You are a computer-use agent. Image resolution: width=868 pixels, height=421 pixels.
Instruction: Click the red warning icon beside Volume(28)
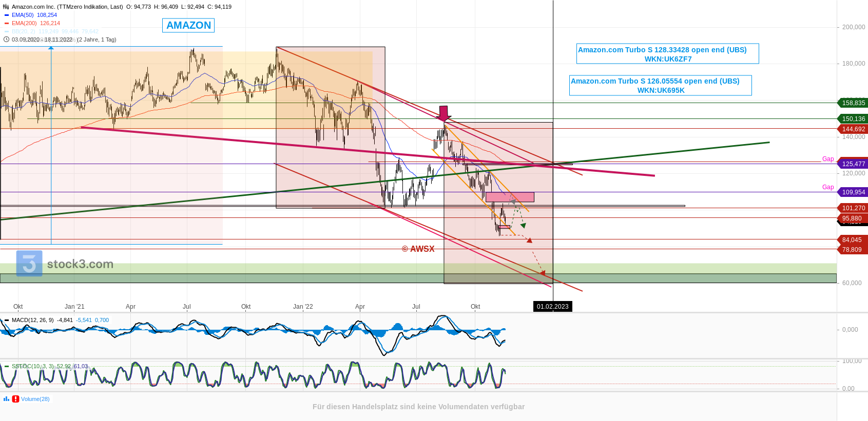(x=16, y=399)
